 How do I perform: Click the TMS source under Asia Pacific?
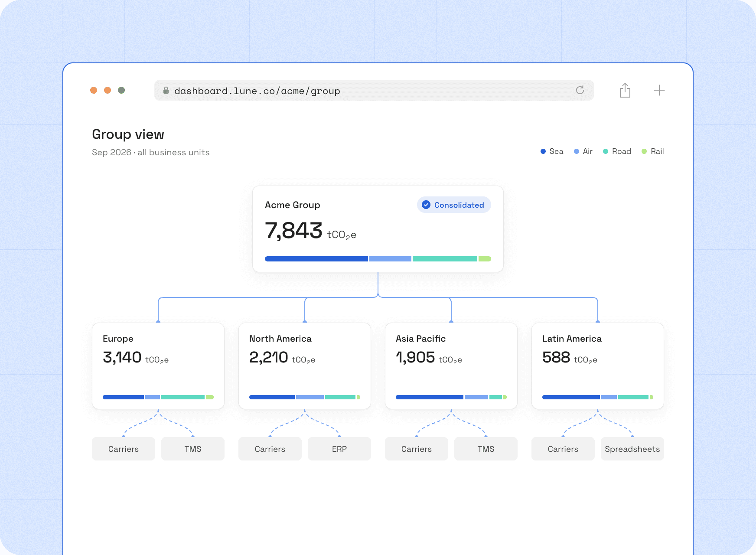[x=486, y=449]
